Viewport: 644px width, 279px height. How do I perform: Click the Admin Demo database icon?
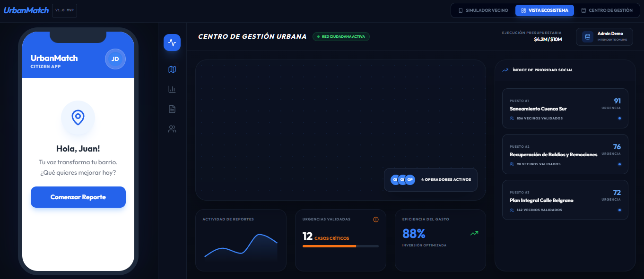pos(588,37)
